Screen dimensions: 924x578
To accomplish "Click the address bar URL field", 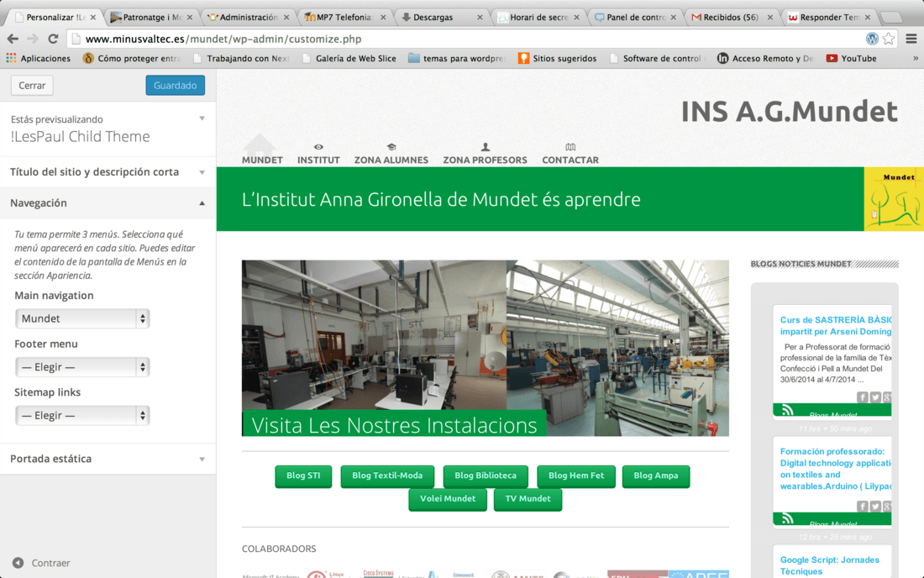I will pyautogui.click(x=465, y=39).
